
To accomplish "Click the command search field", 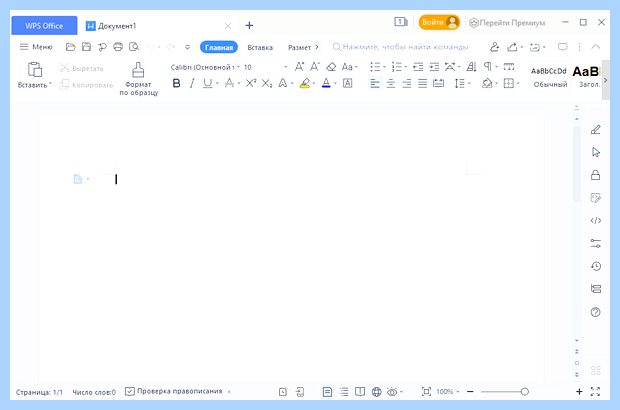I will [400, 47].
